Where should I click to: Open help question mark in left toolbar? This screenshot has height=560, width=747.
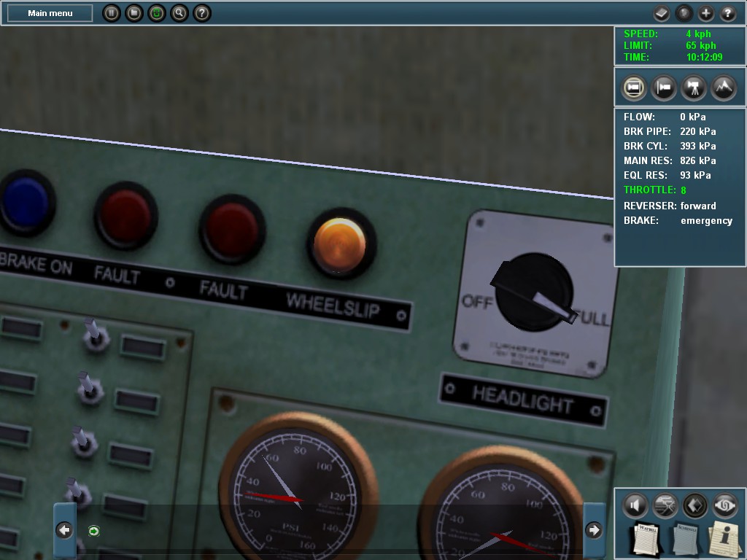(202, 13)
